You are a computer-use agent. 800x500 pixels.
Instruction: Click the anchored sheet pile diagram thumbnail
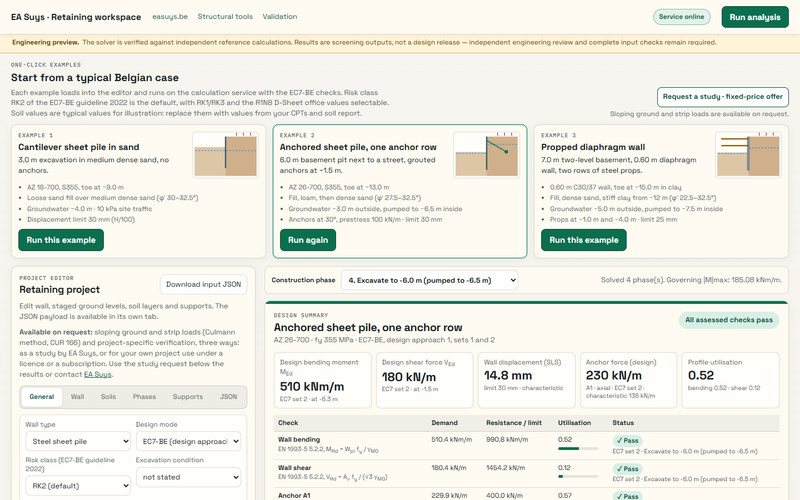[x=486, y=155]
